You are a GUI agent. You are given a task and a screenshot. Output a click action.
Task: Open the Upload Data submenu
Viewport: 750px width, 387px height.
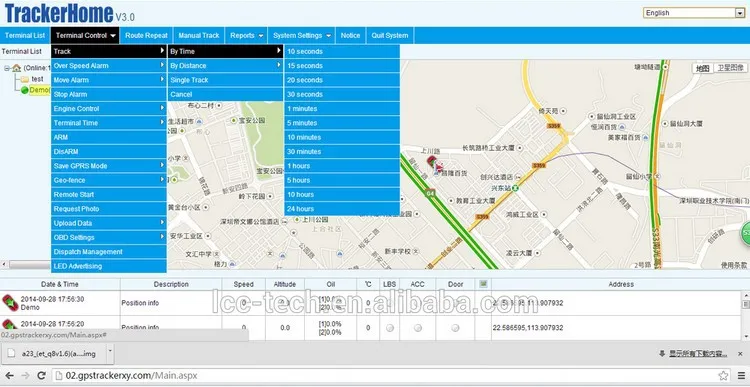109,223
